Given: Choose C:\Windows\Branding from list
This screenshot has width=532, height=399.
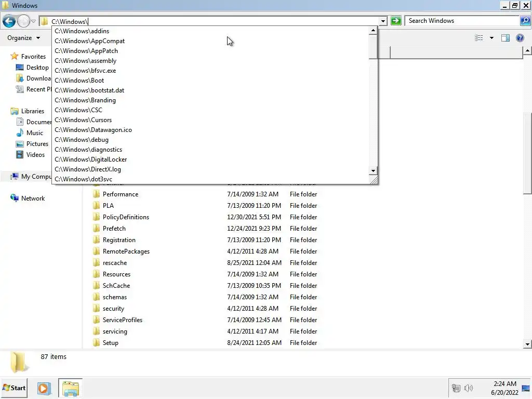Looking at the screenshot, I should pos(210,100).
